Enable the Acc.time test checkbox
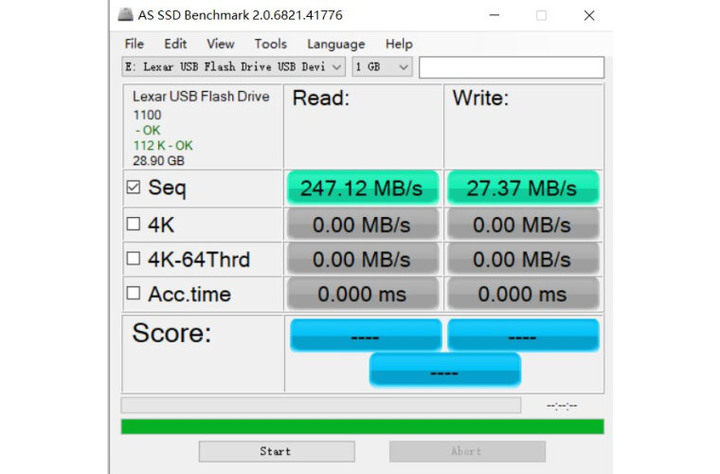 click(x=133, y=293)
